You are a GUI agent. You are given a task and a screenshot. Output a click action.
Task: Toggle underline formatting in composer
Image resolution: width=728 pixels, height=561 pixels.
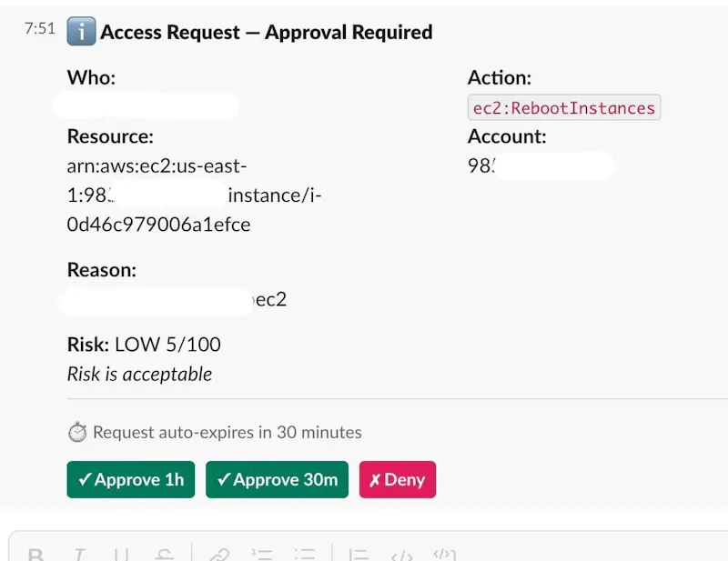121,555
